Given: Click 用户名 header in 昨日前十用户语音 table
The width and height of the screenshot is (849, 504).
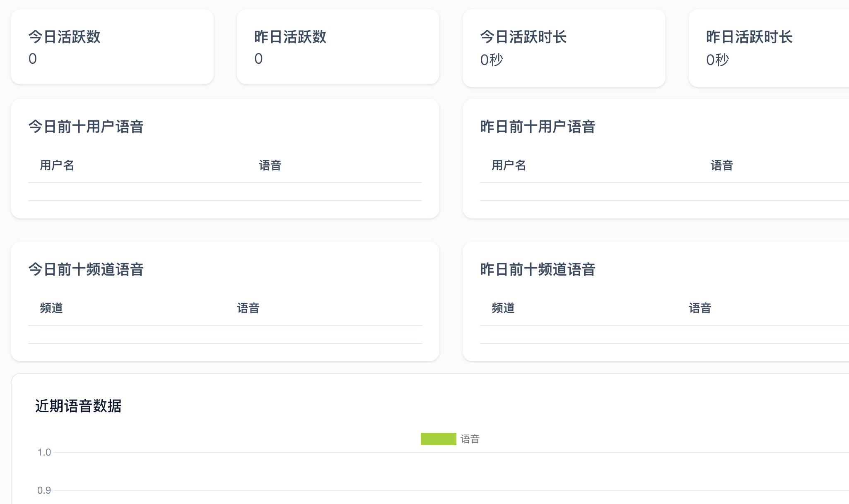Looking at the screenshot, I should pos(509,166).
